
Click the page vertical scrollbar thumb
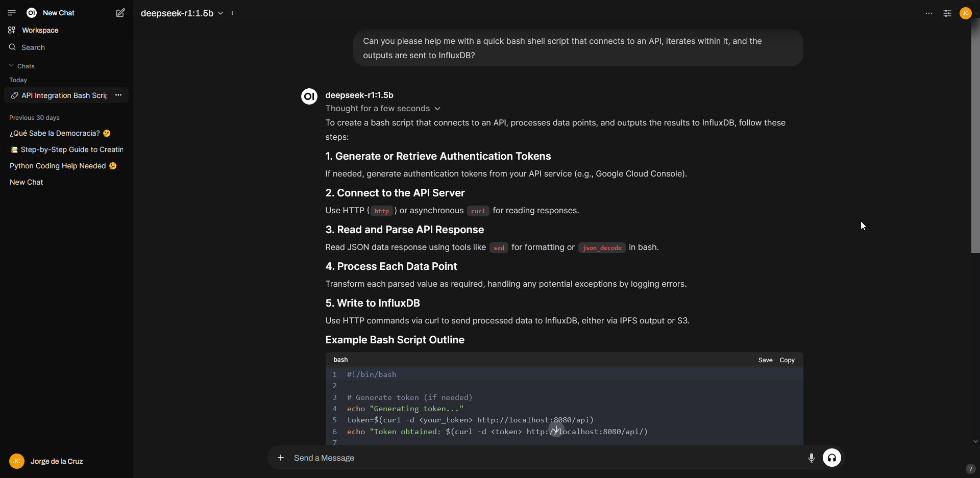(975, 136)
